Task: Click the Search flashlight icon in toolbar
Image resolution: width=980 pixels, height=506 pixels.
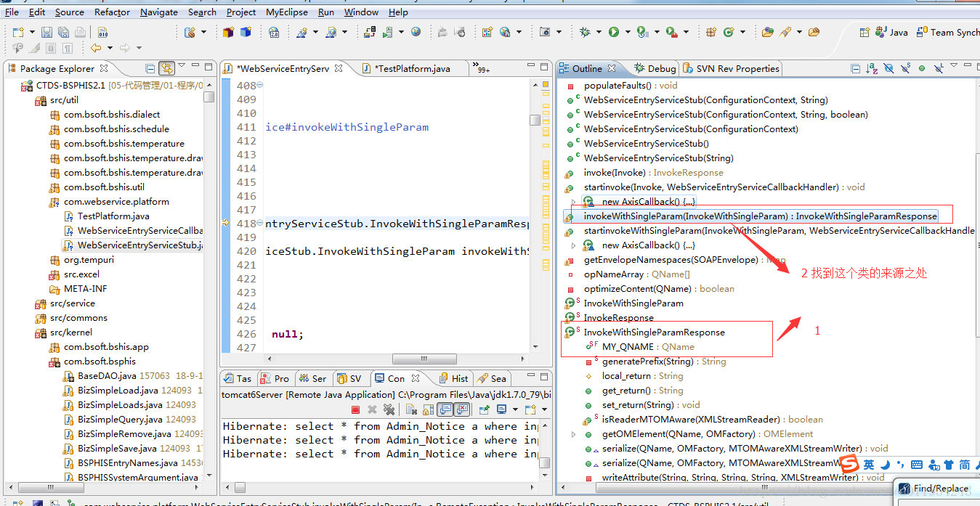Action: point(785,32)
